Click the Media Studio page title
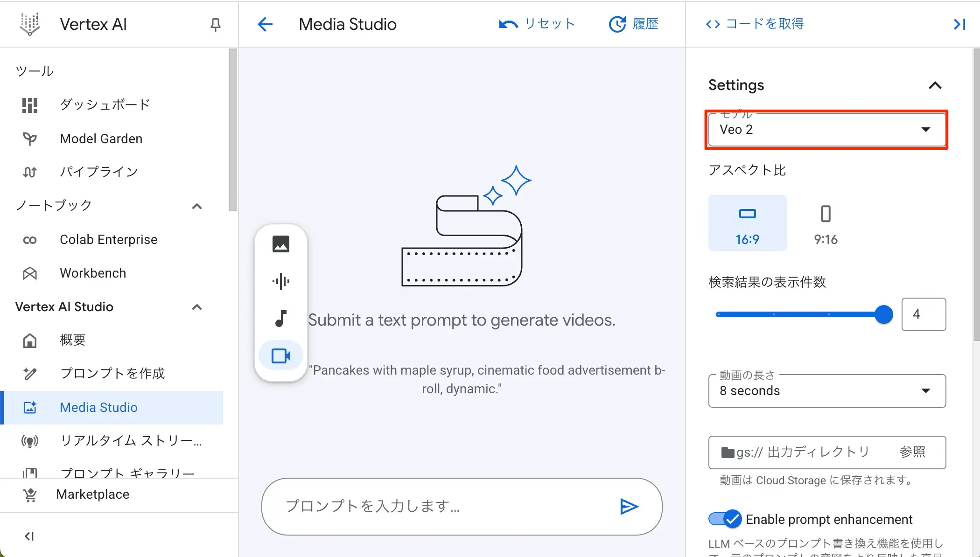This screenshot has height=557, width=980. pos(348,24)
